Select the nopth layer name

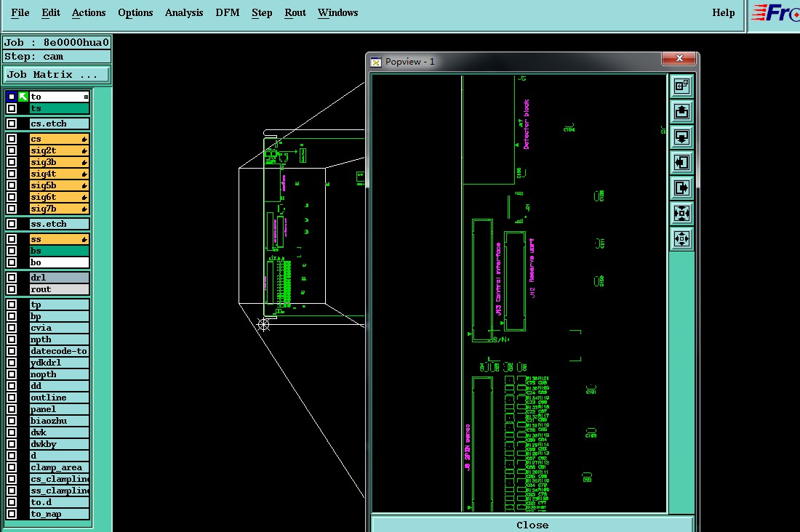59,374
